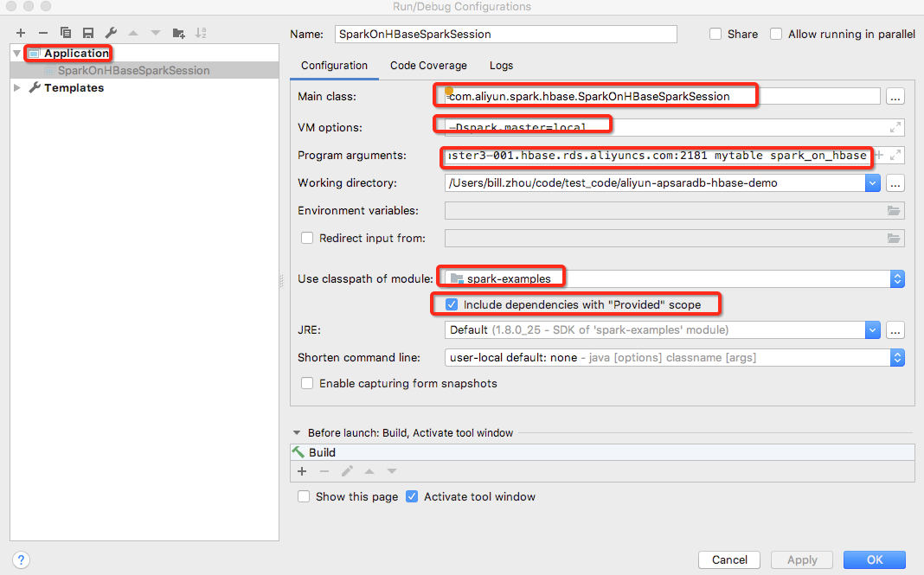Expand the Templates tree node
924x575 pixels.
click(x=17, y=87)
